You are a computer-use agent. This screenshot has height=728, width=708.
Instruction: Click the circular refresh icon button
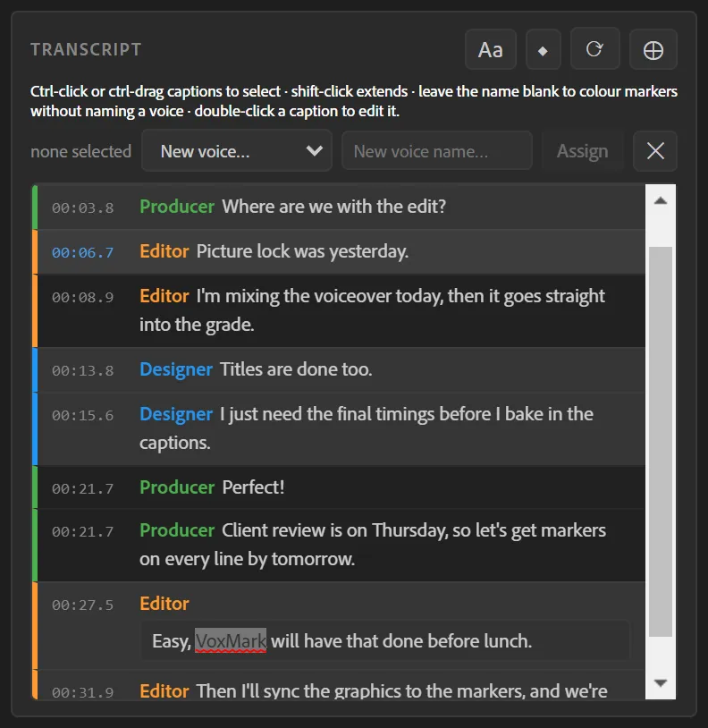594,48
